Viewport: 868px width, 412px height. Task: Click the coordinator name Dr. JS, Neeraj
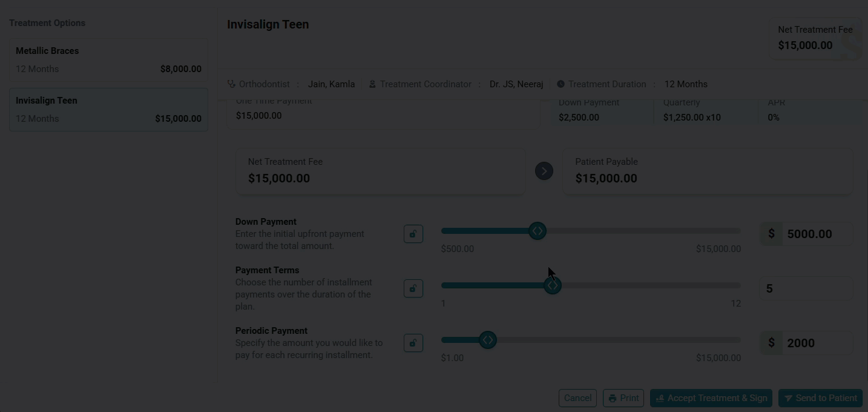[x=516, y=84]
